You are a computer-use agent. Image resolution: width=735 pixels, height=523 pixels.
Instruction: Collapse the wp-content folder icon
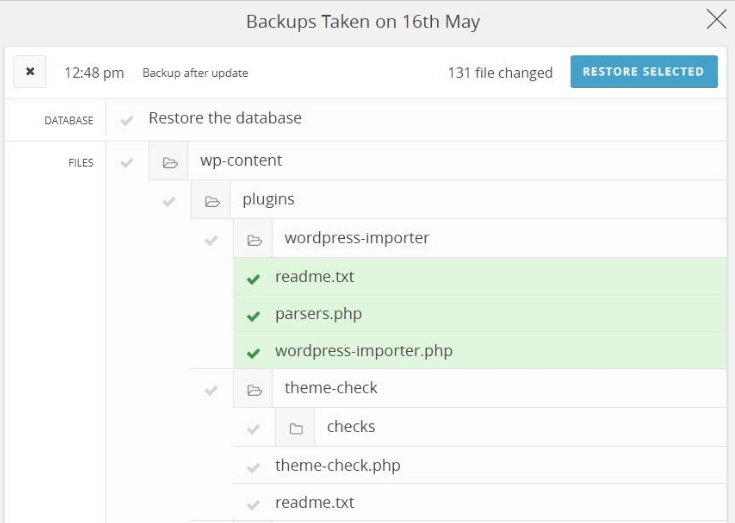tap(169, 162)
